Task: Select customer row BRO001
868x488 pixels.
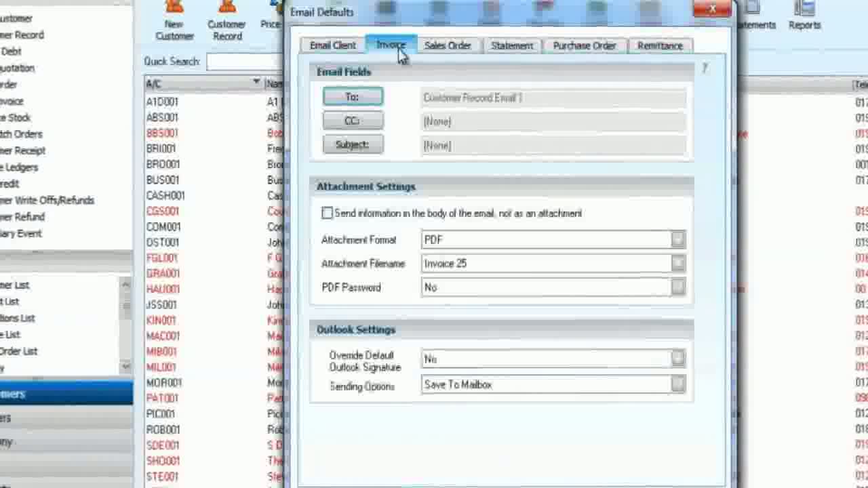Action: click(x=163, y=164)
